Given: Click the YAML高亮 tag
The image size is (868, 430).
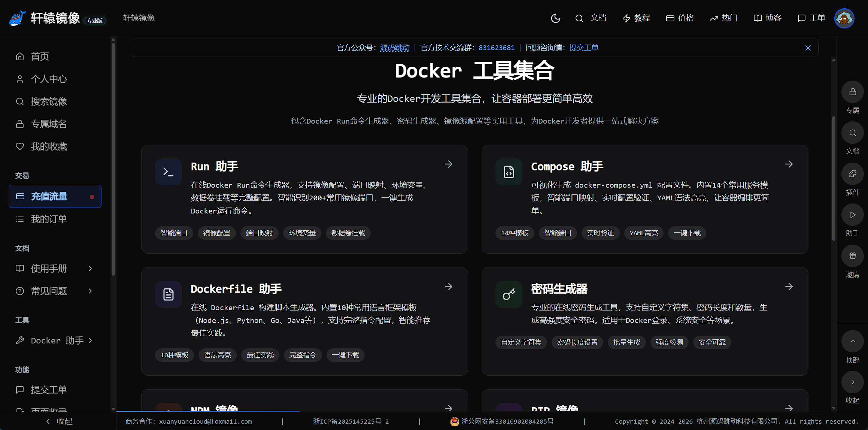Looking at the screenshot, I should [644, 233].
